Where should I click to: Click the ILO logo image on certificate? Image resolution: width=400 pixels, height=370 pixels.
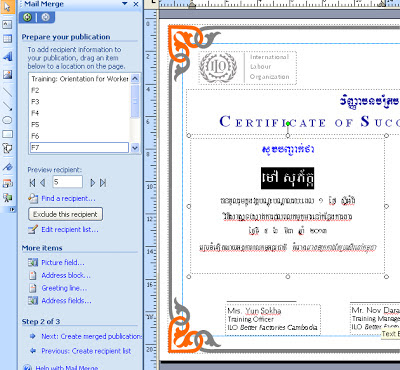coord(218,67)
